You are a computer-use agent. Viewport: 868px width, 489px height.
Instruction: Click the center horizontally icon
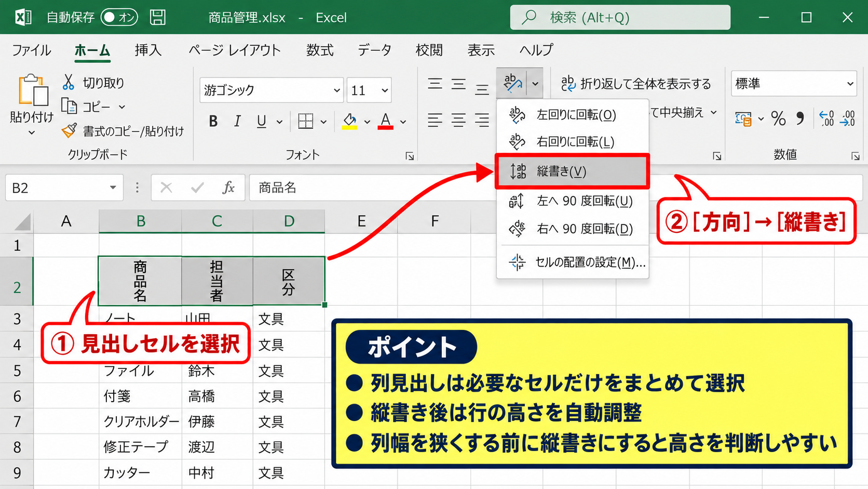click(x=458, y=121)
